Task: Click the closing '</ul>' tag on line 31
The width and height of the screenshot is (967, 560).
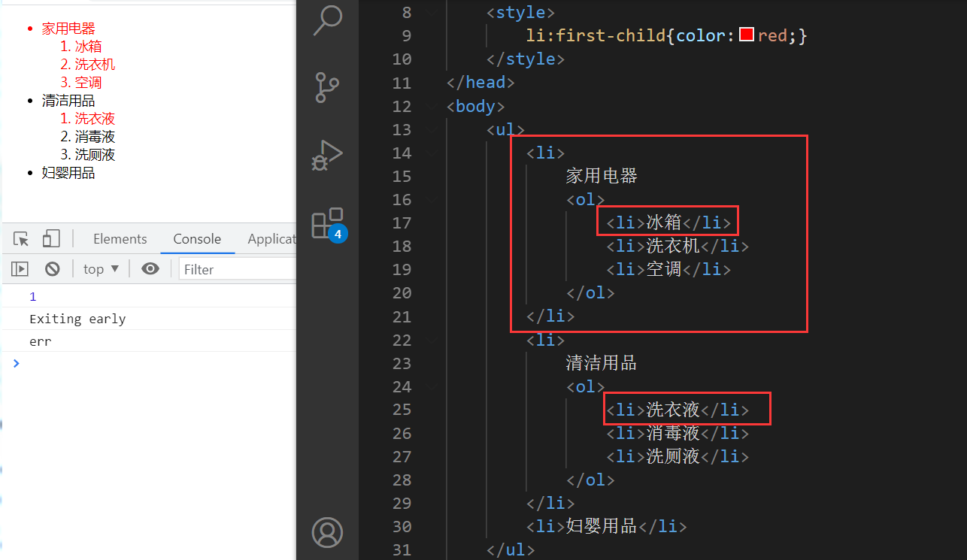Action: tap(511, 549)
